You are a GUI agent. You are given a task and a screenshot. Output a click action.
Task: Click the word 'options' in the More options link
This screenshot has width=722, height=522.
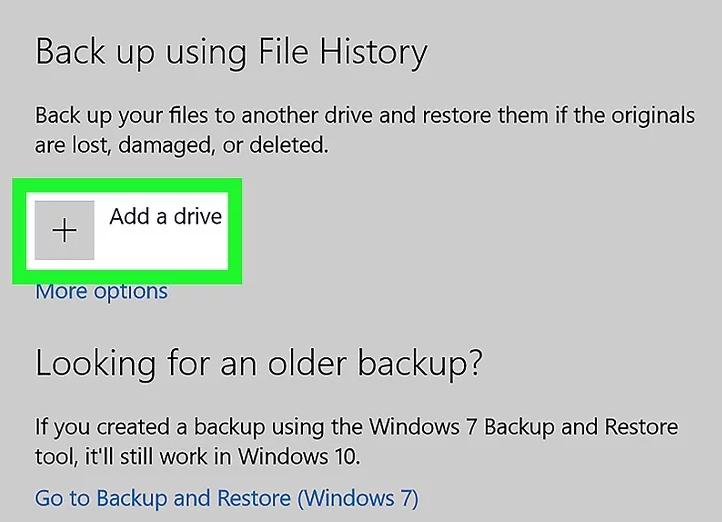click(x=130, y=292)
